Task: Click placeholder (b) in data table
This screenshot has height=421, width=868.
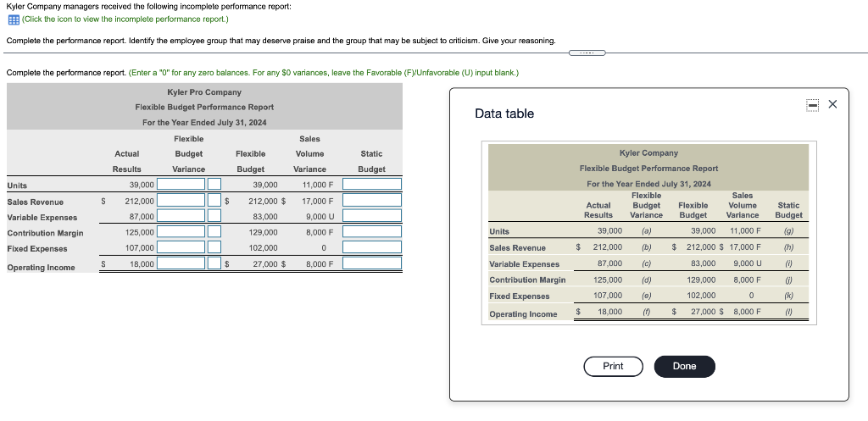Action: [646, 247]
